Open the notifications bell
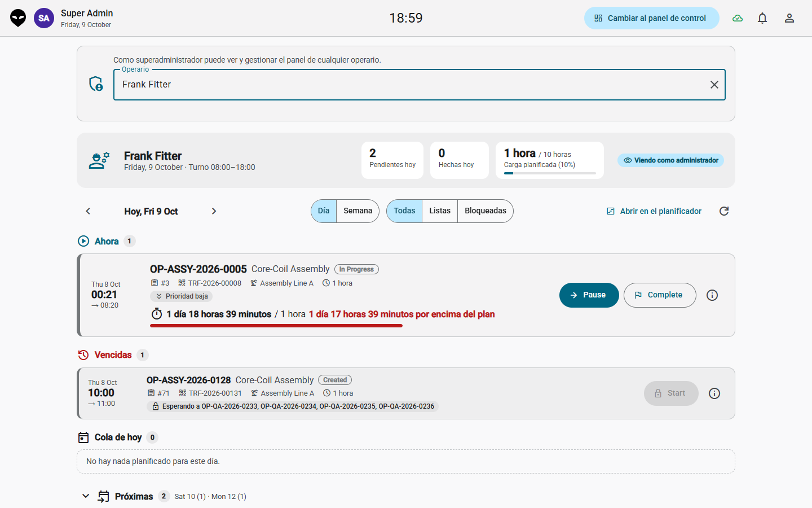The height and width of the screenshot is (508, 812). pyautogui.click(x=762, y=18)
